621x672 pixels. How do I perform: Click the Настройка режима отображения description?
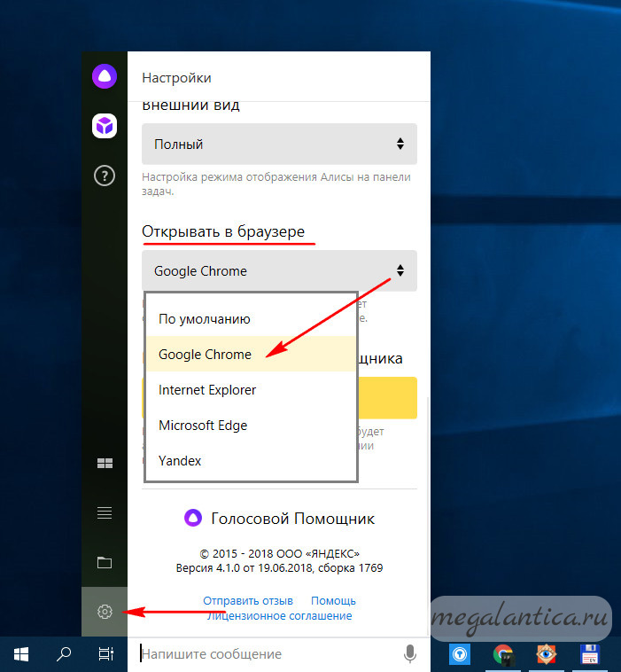276,184
